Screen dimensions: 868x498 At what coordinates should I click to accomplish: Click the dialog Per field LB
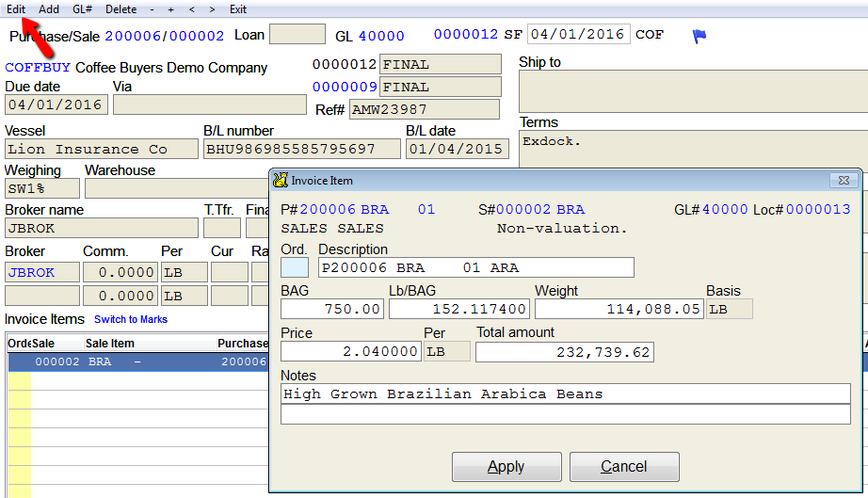[x=447, y=351]
